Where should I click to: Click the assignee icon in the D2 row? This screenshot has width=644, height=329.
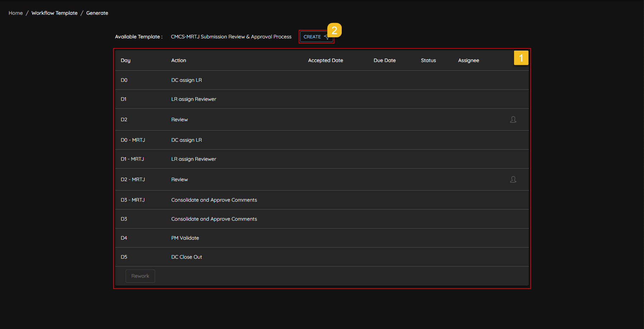click(x=513, y=119)
